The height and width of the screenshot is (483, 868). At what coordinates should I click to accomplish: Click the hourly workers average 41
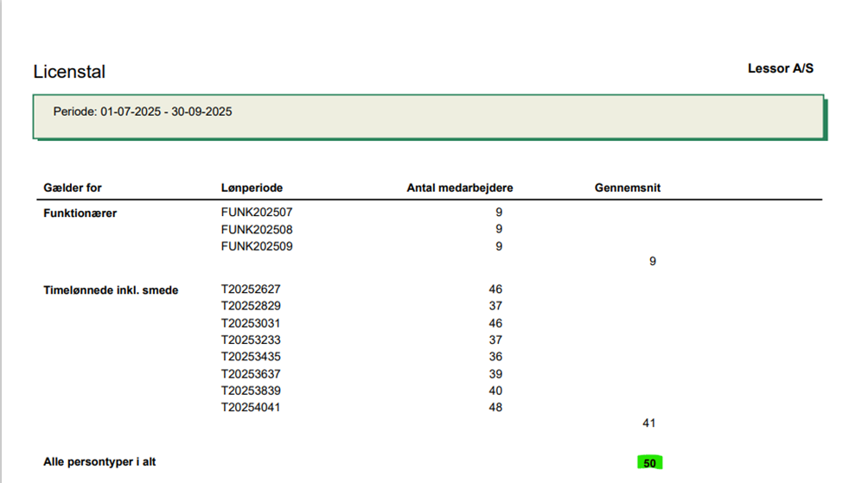[x=649, y=423]
